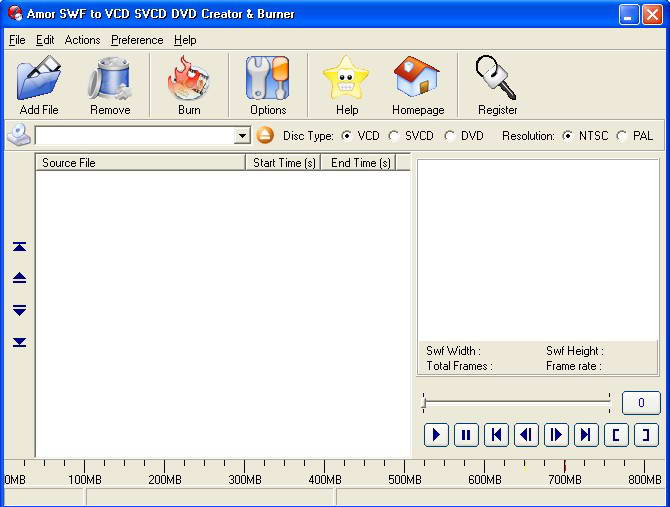Click the frame number box showing 0
The width and height of the screenshot is (670, 507).
(641, 402)
